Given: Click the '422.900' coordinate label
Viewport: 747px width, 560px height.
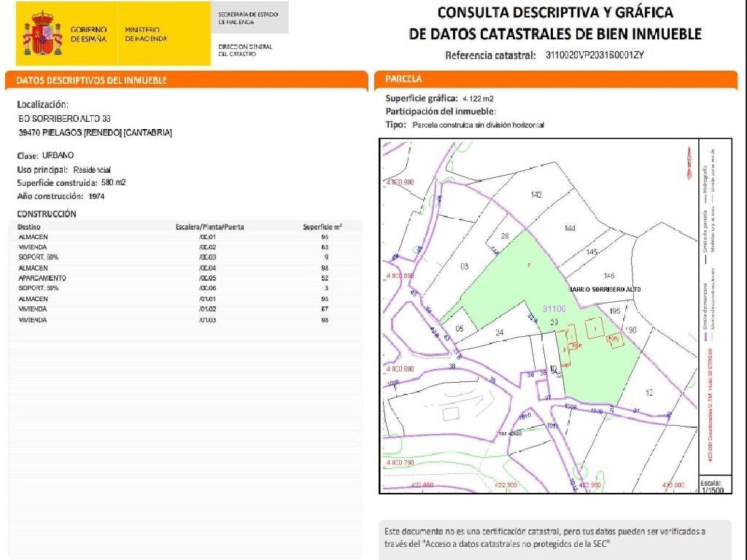Looking at the screenshot, I should click(506, 485).
